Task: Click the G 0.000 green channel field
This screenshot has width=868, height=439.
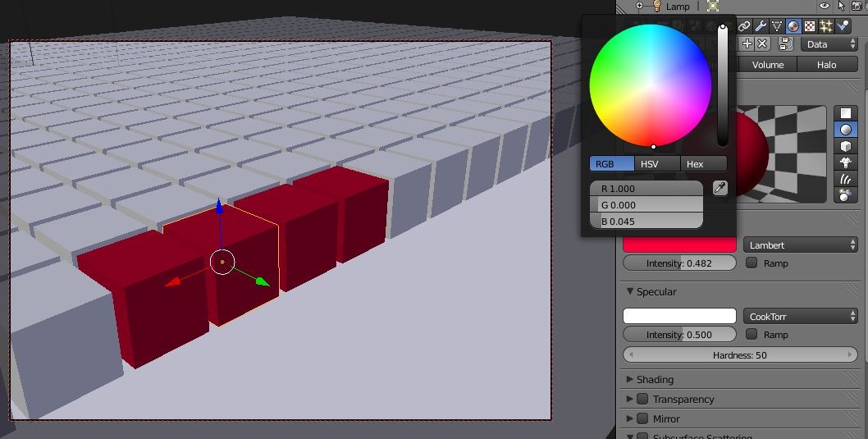Action: pyautogui.click(x=646, y=205)
